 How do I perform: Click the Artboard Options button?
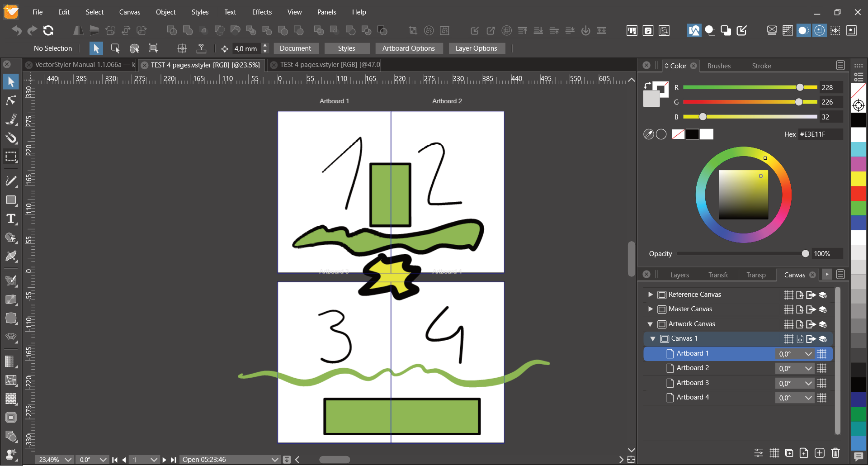pos(408,48)
